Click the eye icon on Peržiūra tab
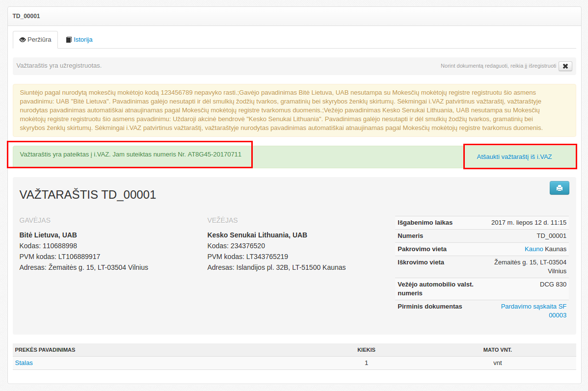This screenshot has width=588, height=391. coord(22,40)
